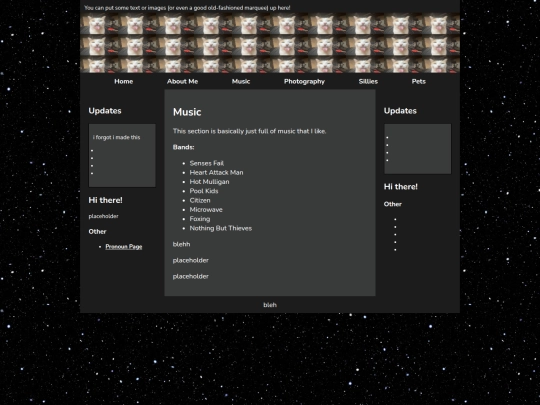The width and height of the screenshot is (540, 405).
Task: Follow the Pronoun Page link
Action: (x=124, y=247)
